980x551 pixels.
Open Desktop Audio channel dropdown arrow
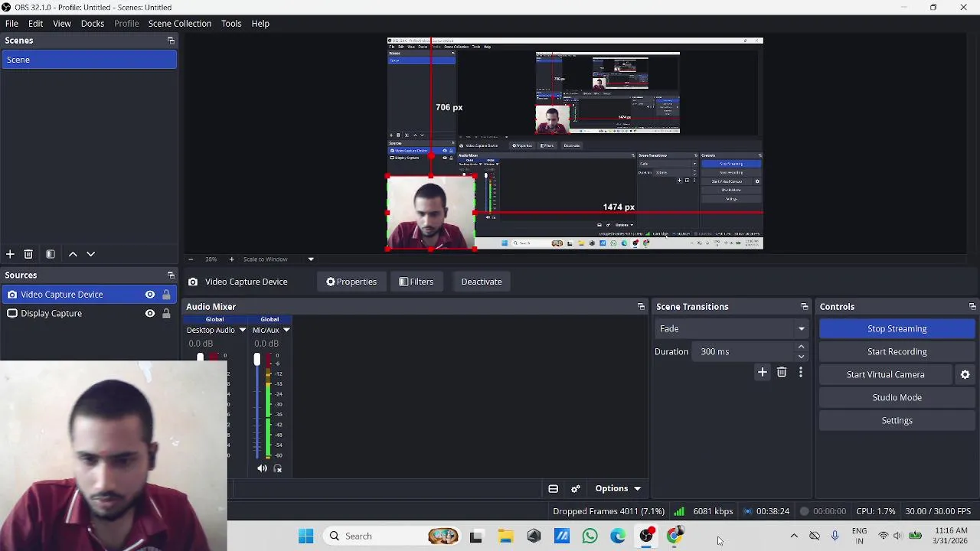242,331
